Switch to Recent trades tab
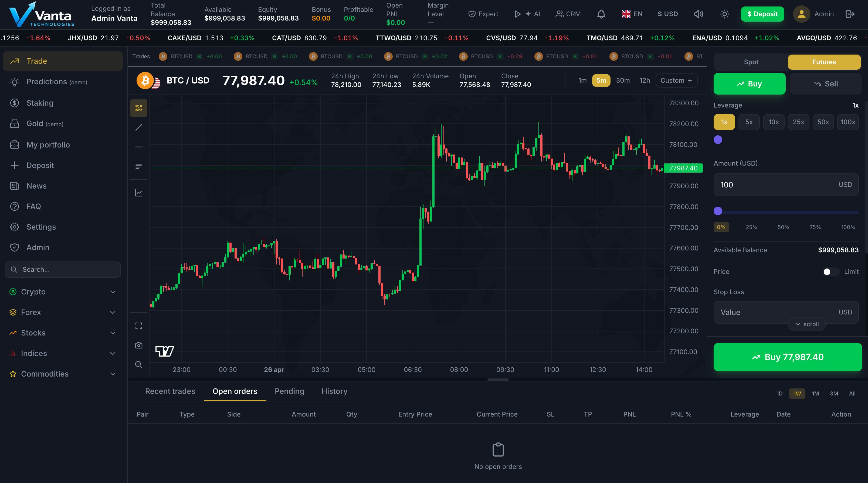 [170, 391]
